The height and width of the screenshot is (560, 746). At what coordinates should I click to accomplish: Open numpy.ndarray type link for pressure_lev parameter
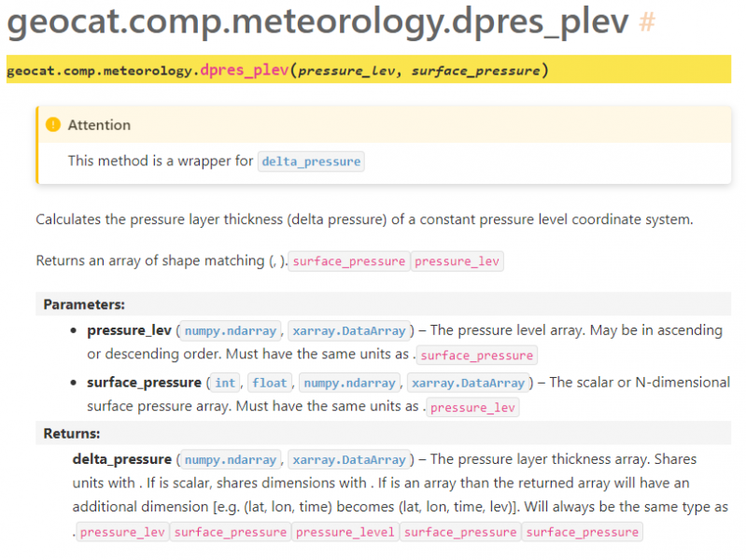(231, 330)
